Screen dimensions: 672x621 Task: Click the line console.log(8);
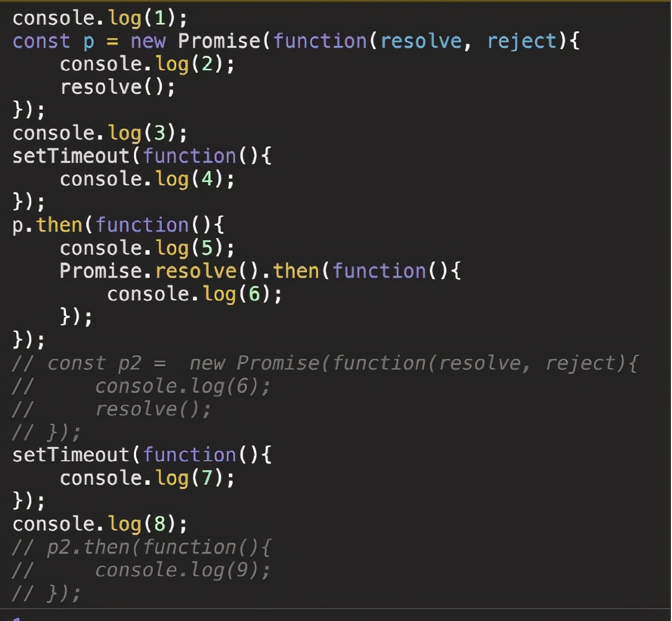tap(100, 524)
